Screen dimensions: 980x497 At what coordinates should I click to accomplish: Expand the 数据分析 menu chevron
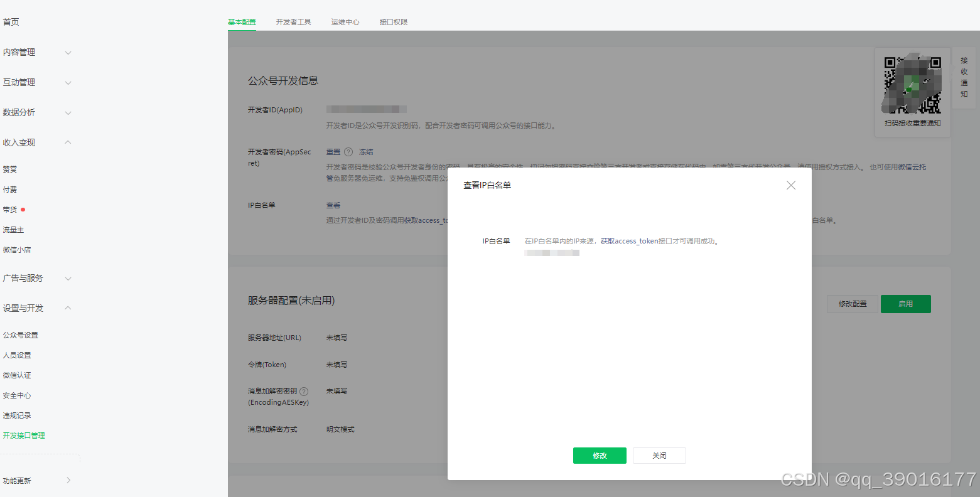(68, 113)
